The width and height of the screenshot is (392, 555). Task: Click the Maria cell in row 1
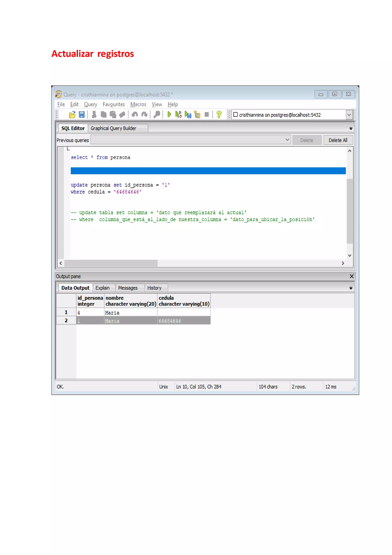tap(131, 312)
